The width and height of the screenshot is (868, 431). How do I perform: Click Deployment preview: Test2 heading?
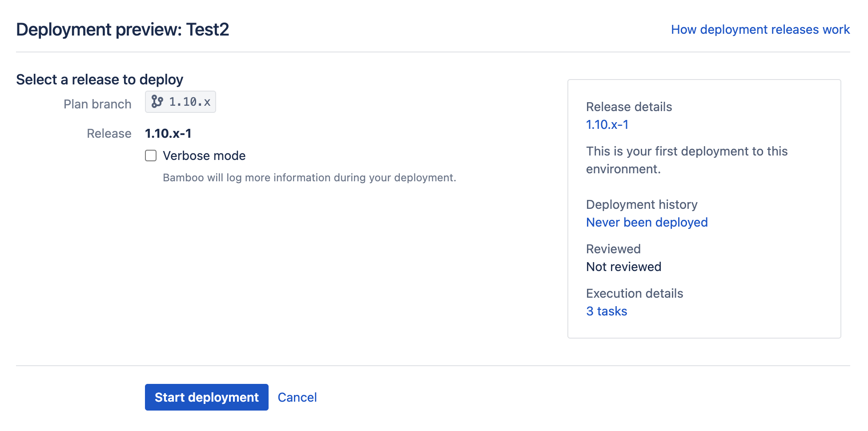point(123,29)
